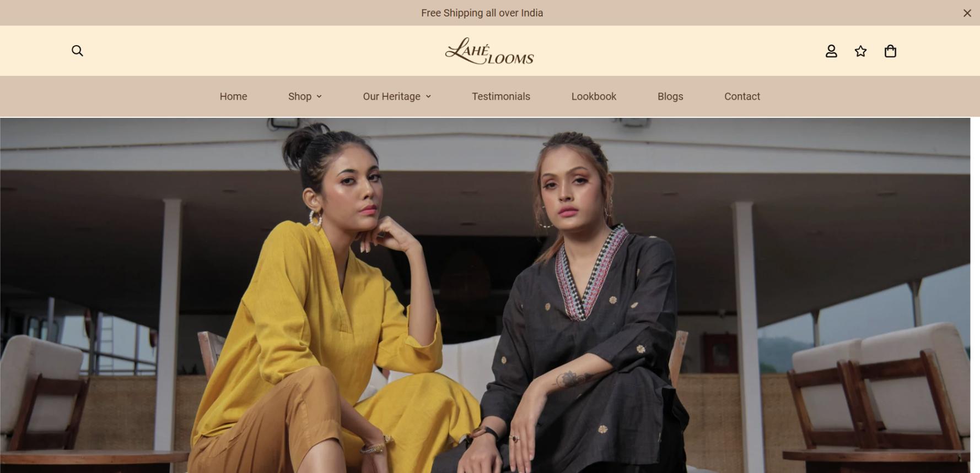This screenshot has width=980, height=473.
Task: Select the Our Heritage menu label
Action: (391, 96)
